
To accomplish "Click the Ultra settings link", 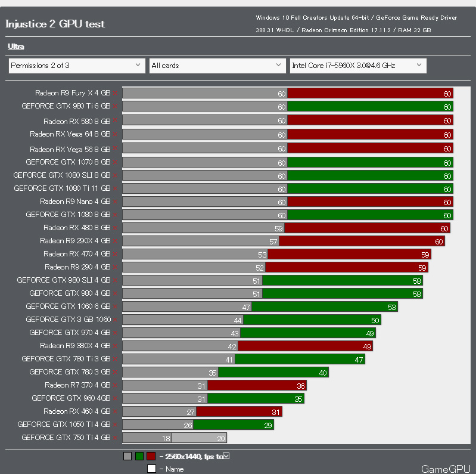I will tap(15, 47).
